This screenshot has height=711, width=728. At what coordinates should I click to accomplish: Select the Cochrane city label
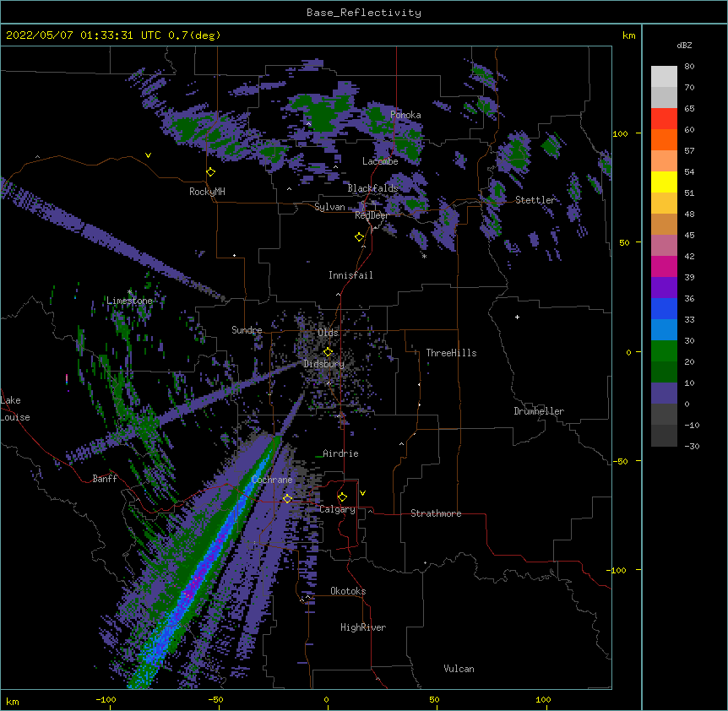pyautogui.click(x=272, y=480)
